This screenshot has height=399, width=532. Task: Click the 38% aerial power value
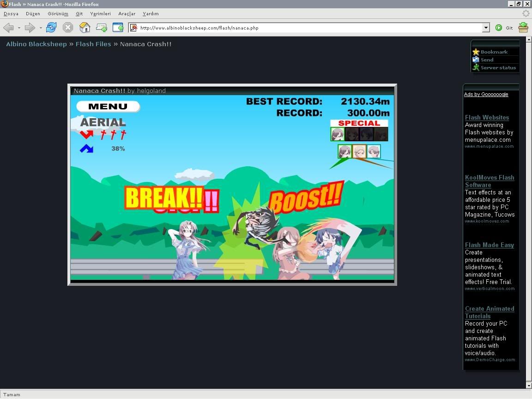pyautogui.click(x=118, y=149)
